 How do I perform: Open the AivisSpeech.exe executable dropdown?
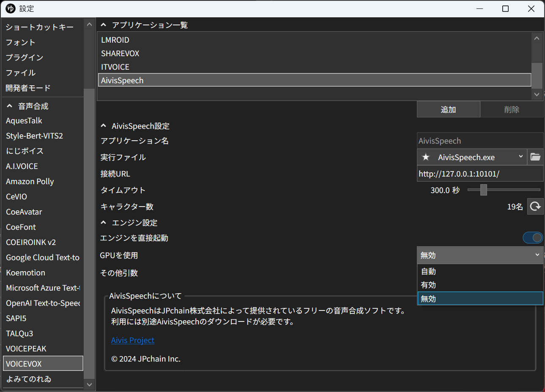click(x=520, y=157)
